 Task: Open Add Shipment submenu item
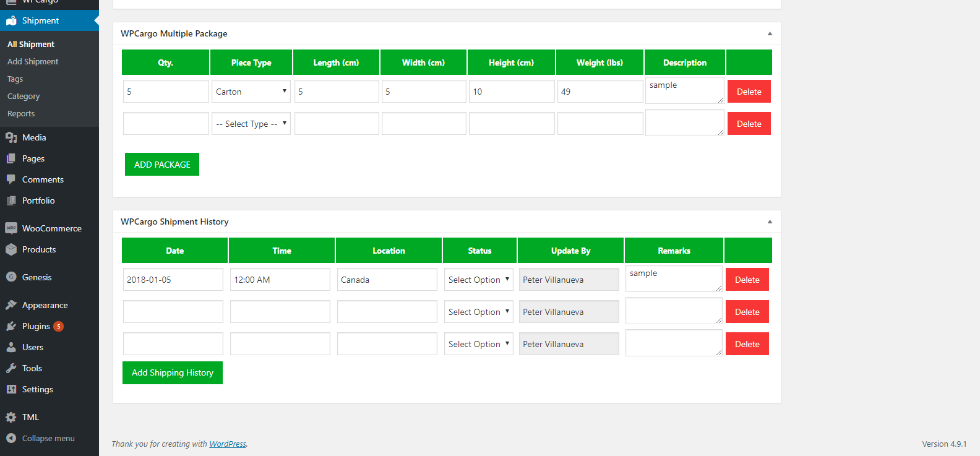click(33, 61)
